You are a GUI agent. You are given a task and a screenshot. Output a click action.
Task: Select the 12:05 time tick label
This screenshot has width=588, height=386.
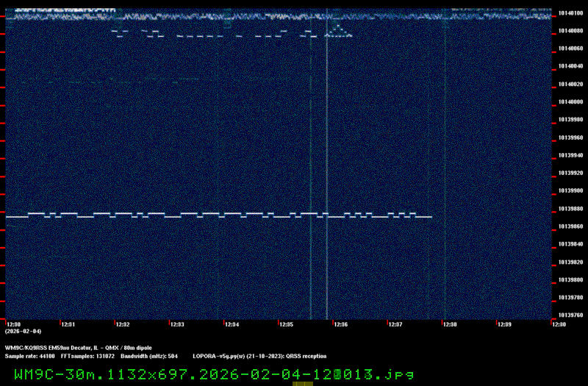click(286, 324)
